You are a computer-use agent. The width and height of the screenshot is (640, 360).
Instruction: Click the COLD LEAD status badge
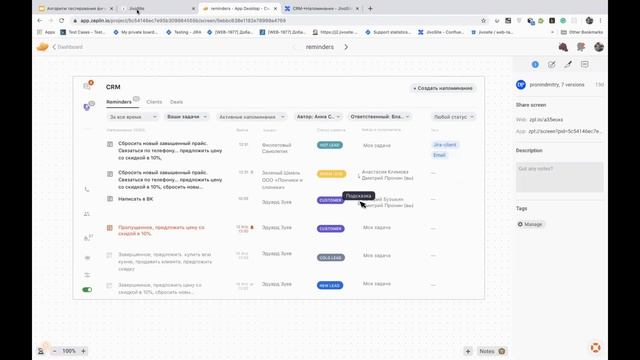[331, 258]
